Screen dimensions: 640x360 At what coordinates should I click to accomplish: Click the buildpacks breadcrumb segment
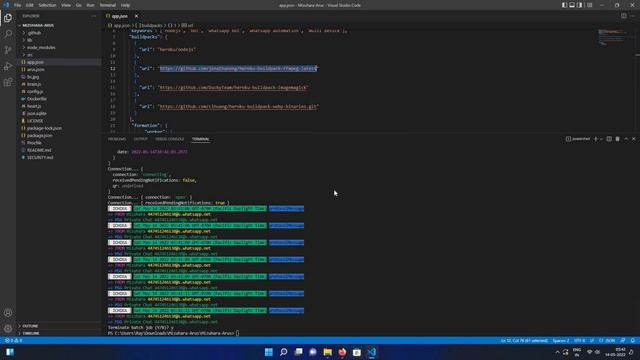pos(151,25)
